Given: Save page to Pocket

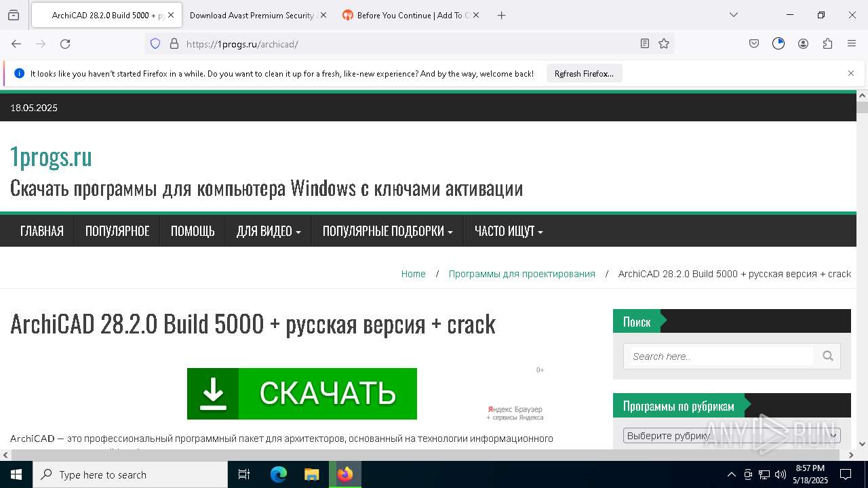Looking at the screenshot, I should click(754, 43).
